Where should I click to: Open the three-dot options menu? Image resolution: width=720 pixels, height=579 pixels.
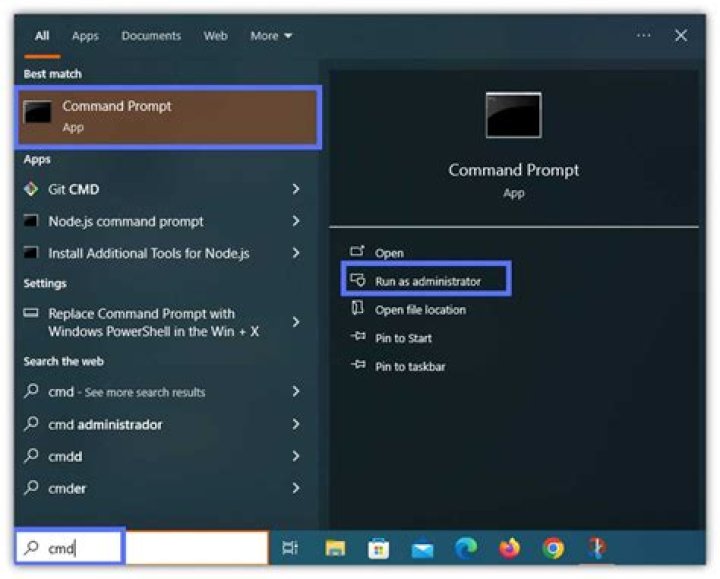pyautogui.click(x=644, y=36)
